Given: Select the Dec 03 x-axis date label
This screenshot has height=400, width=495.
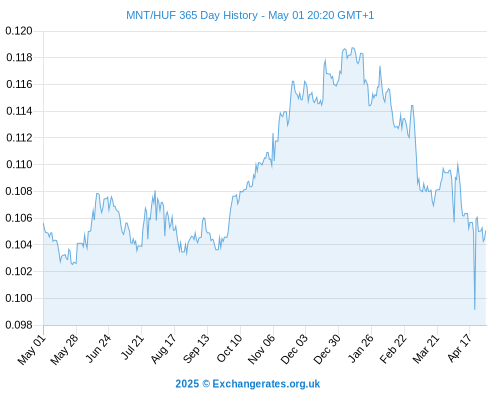Looking at the screenshot, I should (294, 349).
